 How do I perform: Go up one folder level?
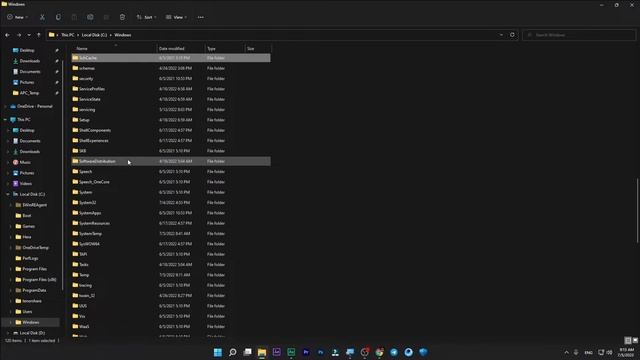point(39,35)
